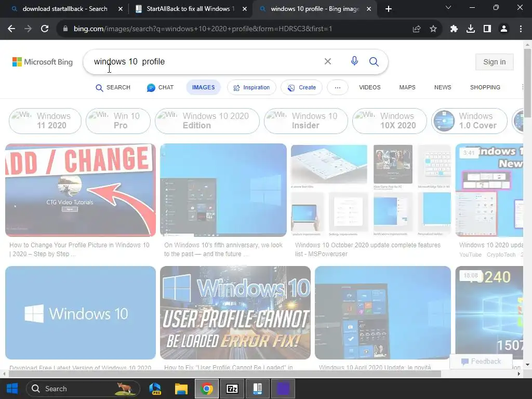This screenshot has height=399, width=532.
Task: Close the 'StartAllBack to fix all Windows' tab
Action: pyautogui.click(x=245, y=9)
